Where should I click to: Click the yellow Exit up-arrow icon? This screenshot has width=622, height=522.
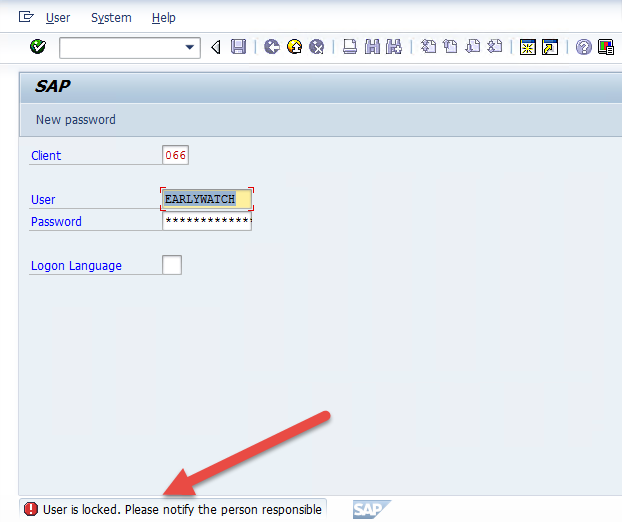coord(294,47)
